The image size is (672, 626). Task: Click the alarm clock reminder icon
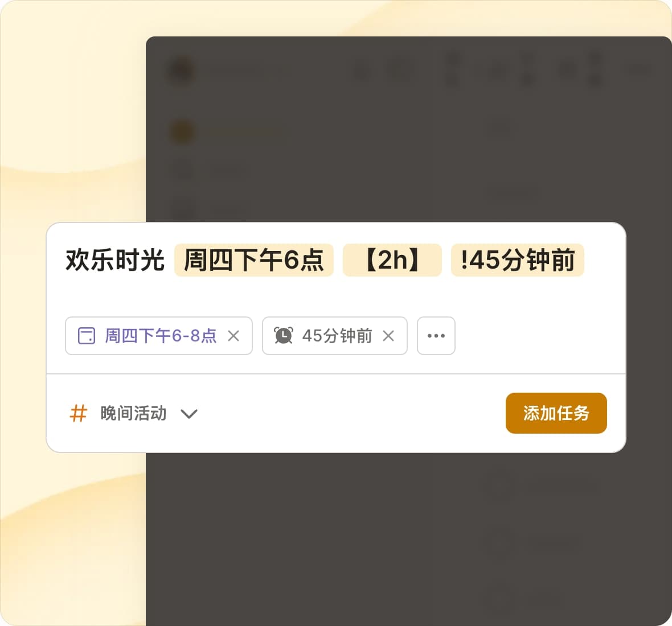pyautogui.click(x=283, y=335)
